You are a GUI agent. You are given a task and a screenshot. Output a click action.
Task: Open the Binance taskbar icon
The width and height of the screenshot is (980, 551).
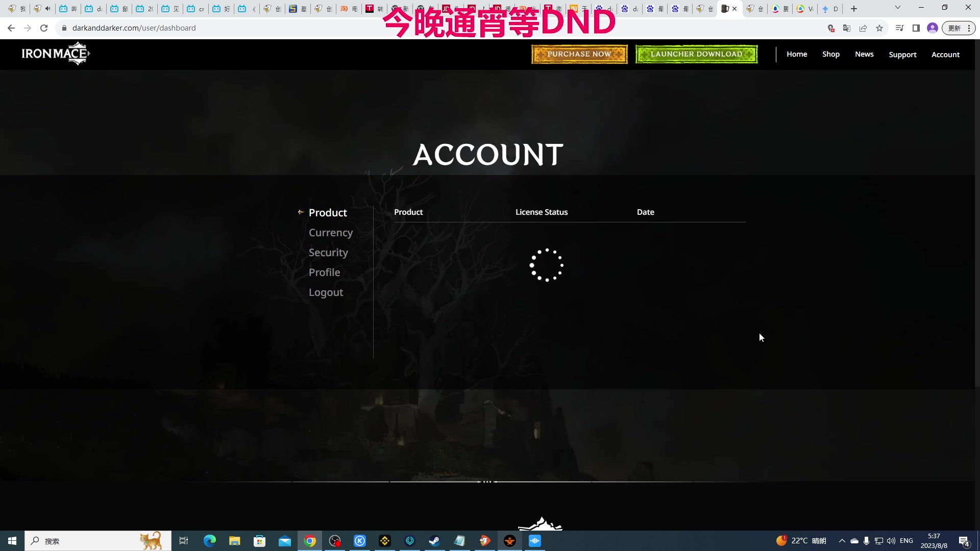point(385,541)
